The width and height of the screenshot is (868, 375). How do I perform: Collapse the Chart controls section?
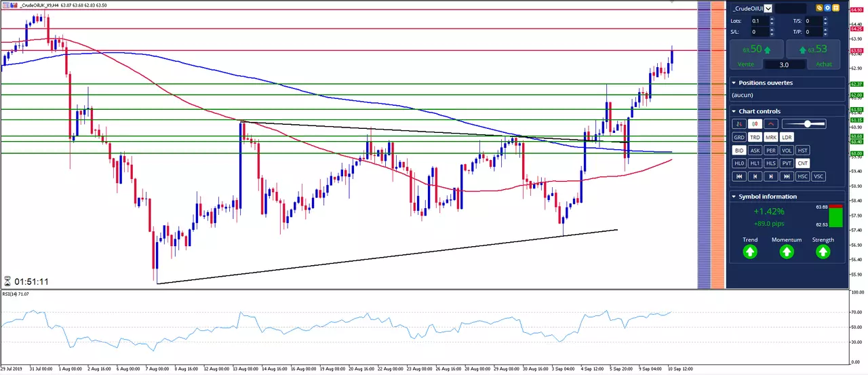point(734,111)
